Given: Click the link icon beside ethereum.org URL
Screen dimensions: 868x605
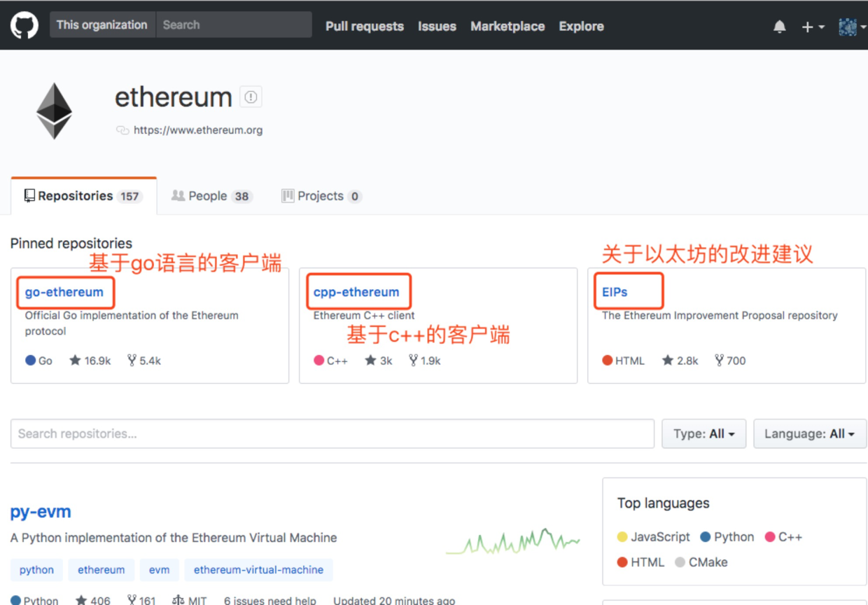Looking at the screenshot, I should coord(122,130).
